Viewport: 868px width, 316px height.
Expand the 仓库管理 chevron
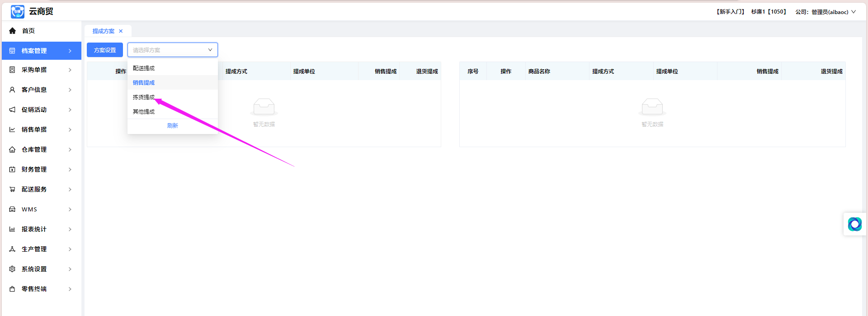click(70, 149)
